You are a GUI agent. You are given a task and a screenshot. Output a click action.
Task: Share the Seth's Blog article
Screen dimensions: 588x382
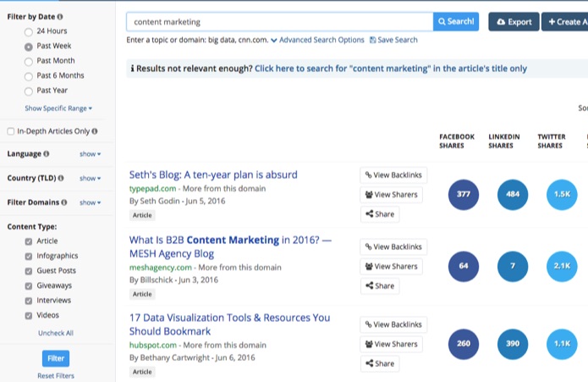pos(380,214)
